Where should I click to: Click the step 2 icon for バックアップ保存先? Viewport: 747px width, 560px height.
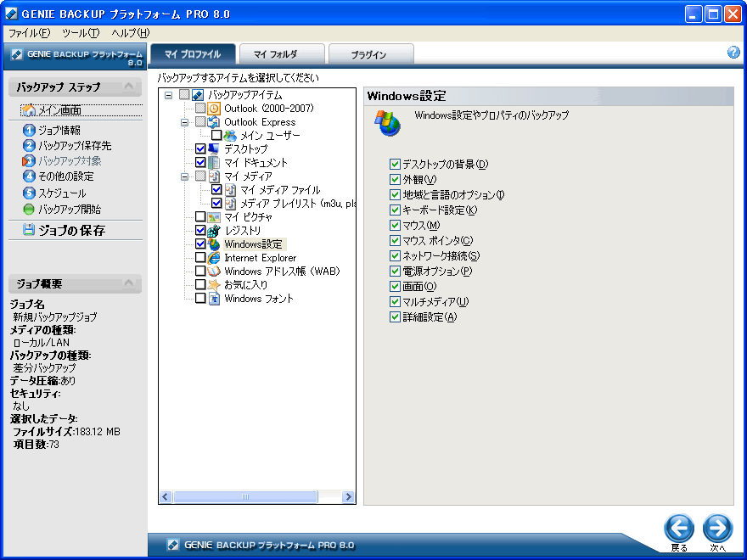tap(29, 145)
